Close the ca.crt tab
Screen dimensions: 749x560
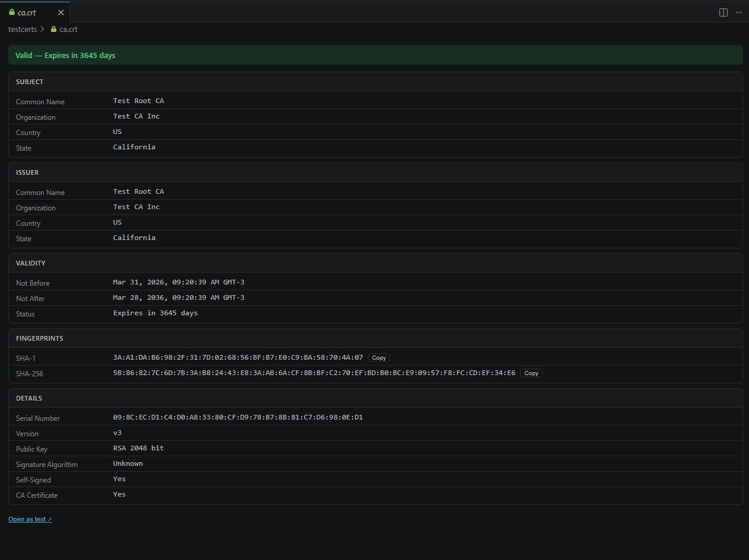pos(61,12)
